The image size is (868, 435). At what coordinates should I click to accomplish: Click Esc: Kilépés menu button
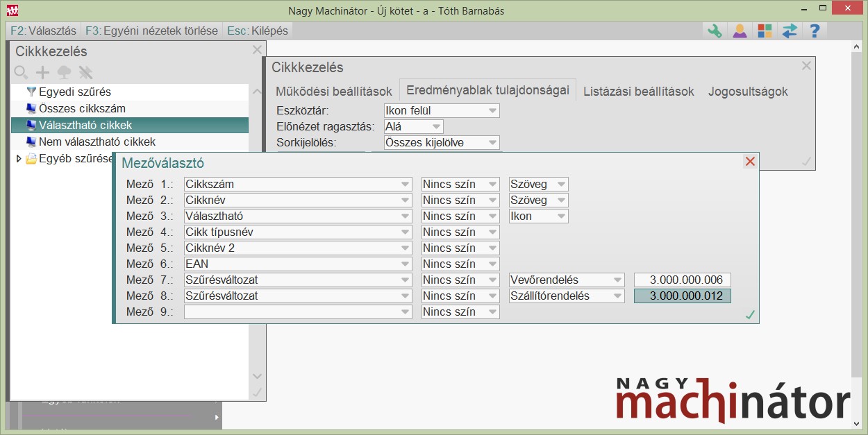pyautogui.click(x=258, y=31)
